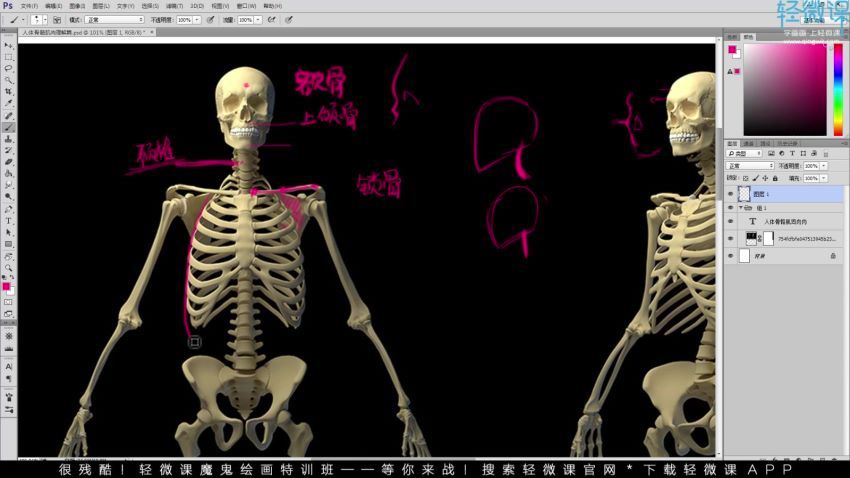Screen dimensions: 850x478
Task: Select the Move tool
Action: pyautogui.click(x=8, y=46)
